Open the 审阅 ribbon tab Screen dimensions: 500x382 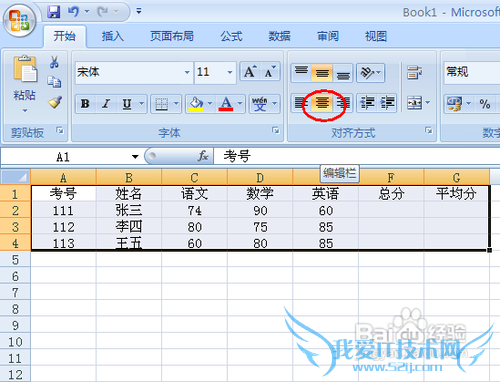point(328,36)
